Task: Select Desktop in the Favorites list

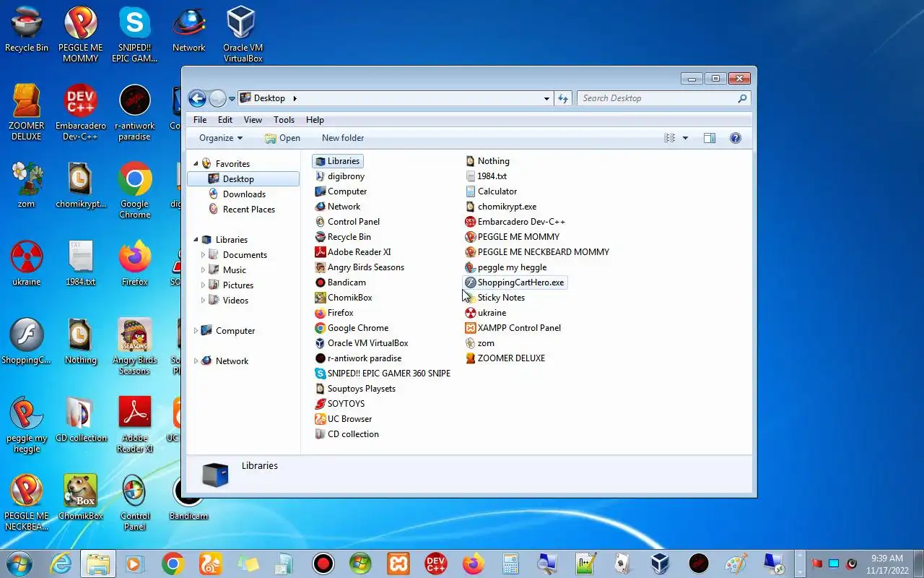Action: tap(243, 179)
